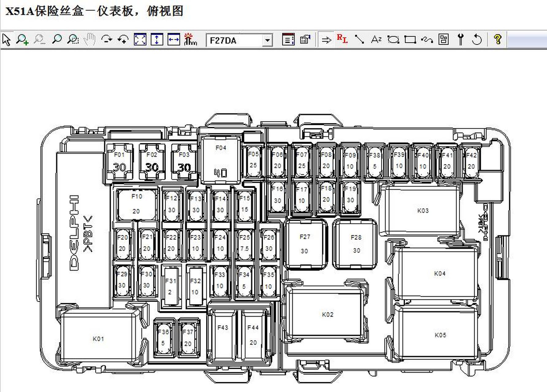Select the arrow pointer tool
Viewport: 547px width, 392px height.
point(6,40)
